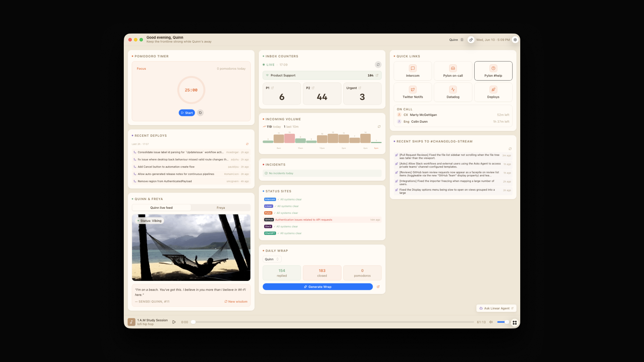Start the Pomodoro focus timer
Screen dimensions: 644x362
(x=187, y=113)
